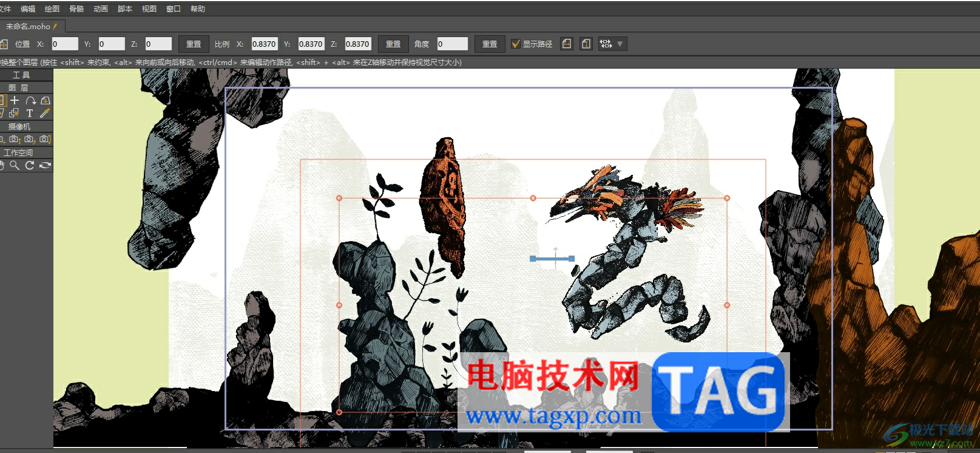
Task: Click 重置 button next to angle field
Action: pyautogui.click(x=490, y=44)
